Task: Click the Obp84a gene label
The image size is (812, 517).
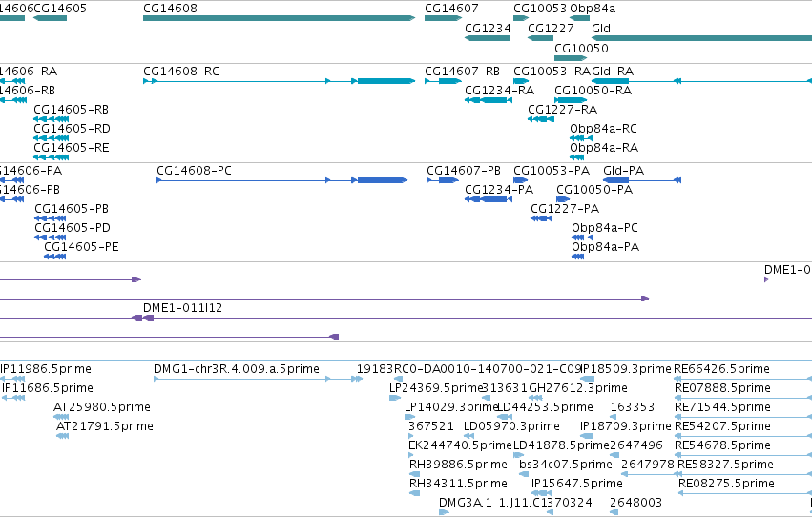Action: point(593,9)
